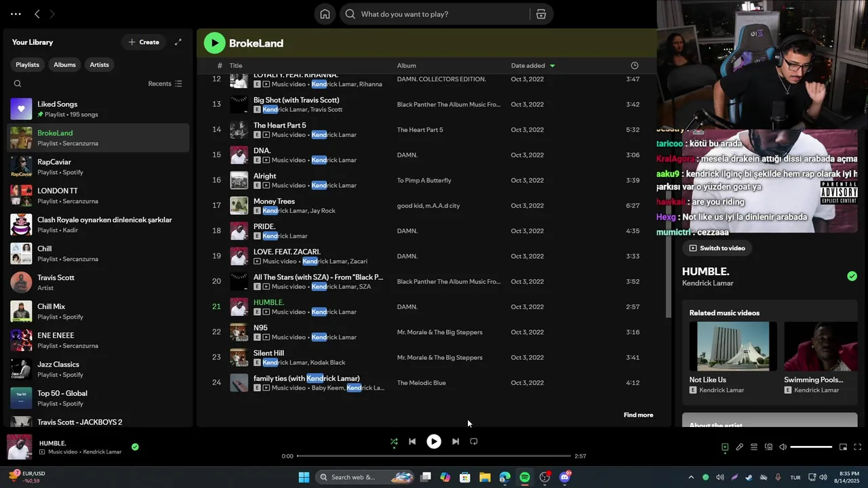
Task: Open RapCaviar playlist
Action: point(98,167)
